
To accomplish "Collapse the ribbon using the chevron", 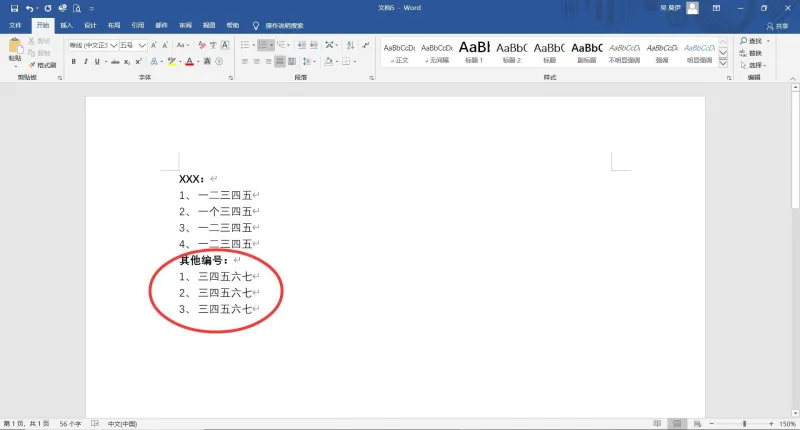I will (x=793, y=79).
